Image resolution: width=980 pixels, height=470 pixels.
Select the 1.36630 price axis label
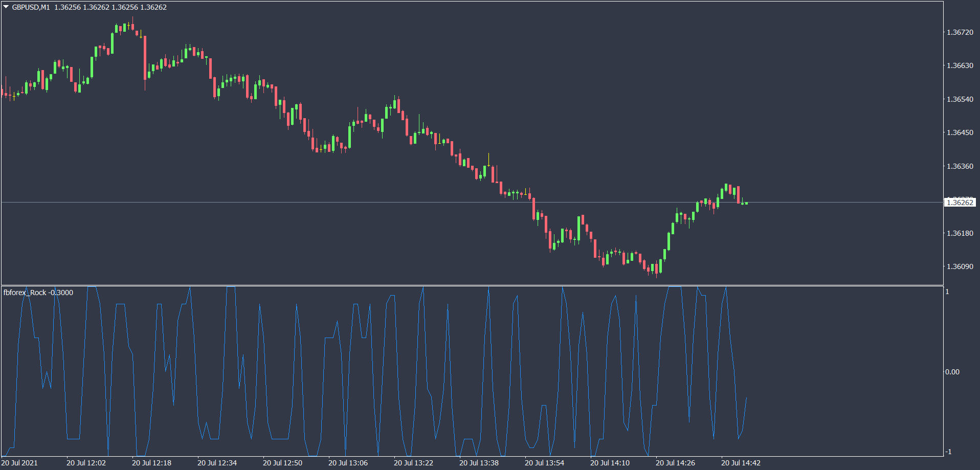pos(960,65)
